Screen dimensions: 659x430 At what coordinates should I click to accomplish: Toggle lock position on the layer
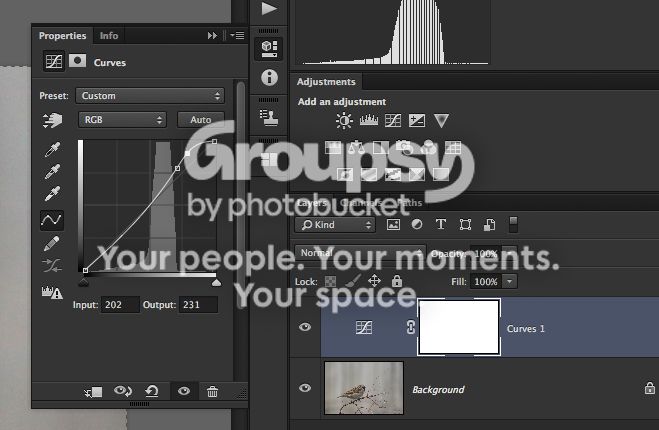(374, 281)
